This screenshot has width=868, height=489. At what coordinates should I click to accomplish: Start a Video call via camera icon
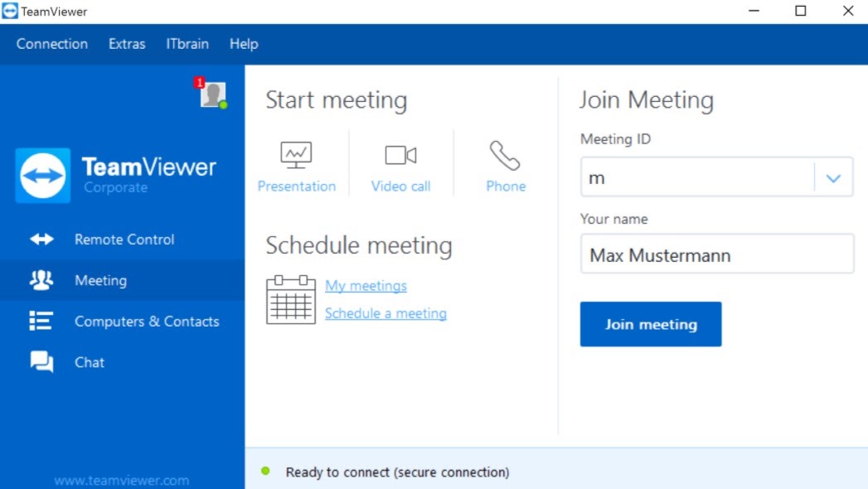[x=400, y=156]
